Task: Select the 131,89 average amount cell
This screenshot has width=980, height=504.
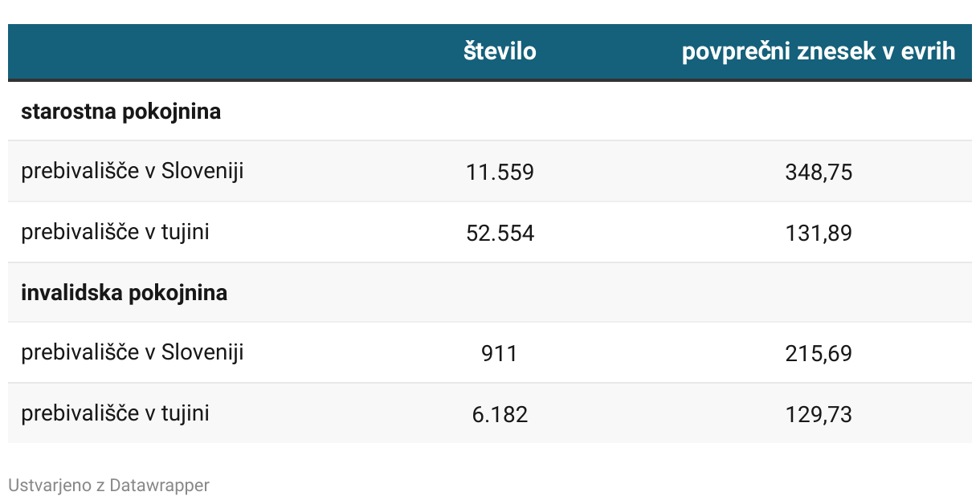Action: [819, 234]
